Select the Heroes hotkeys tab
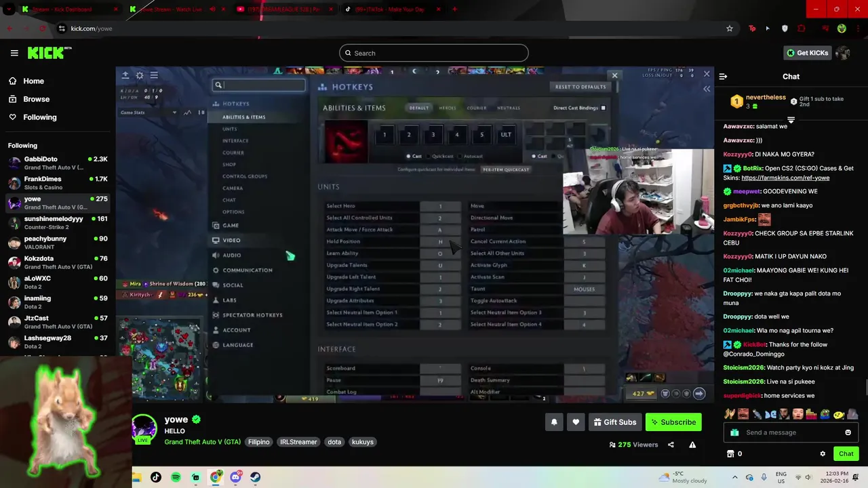This screenshot has height=488, width=868. pyautogui.click(x=447, y=108)
